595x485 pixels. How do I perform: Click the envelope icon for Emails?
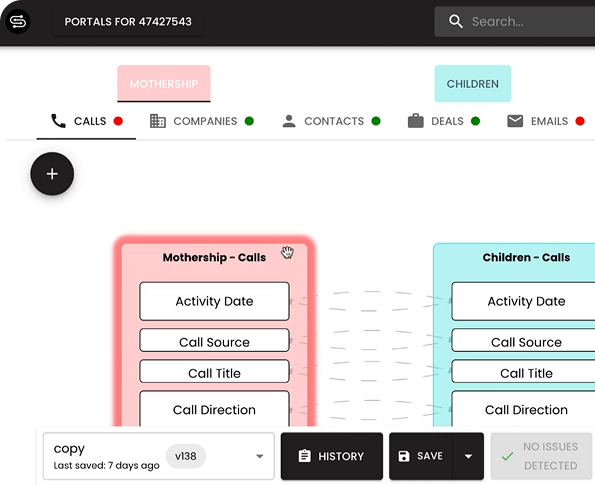tap(515, 121)
